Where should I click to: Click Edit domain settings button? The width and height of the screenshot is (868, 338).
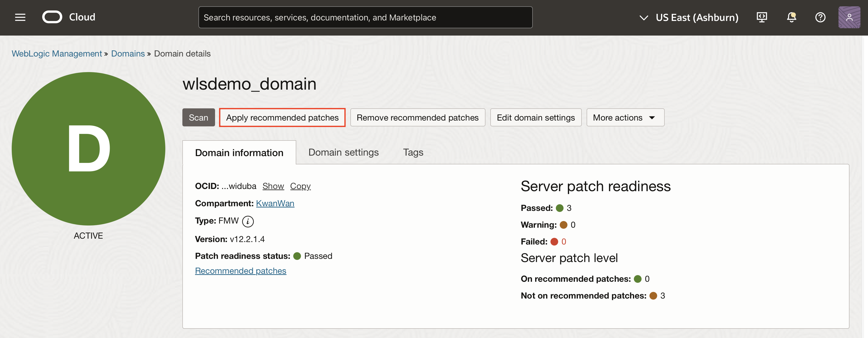[535, 117]
